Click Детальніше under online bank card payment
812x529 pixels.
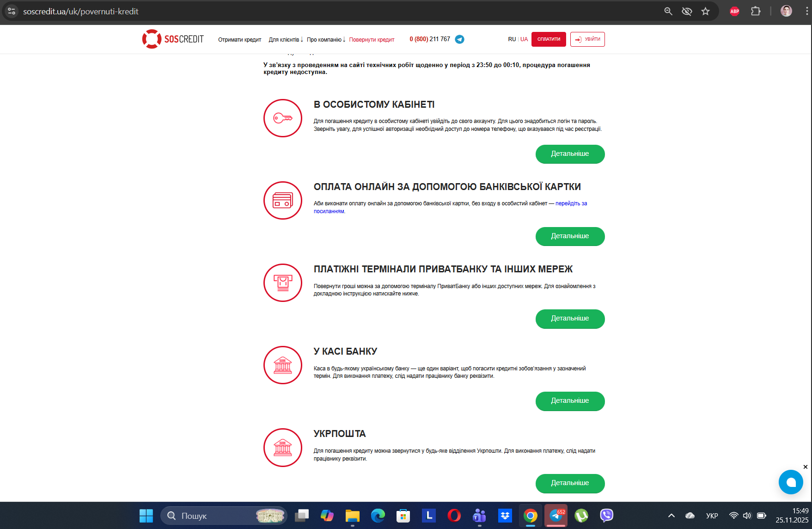point(570,236)
